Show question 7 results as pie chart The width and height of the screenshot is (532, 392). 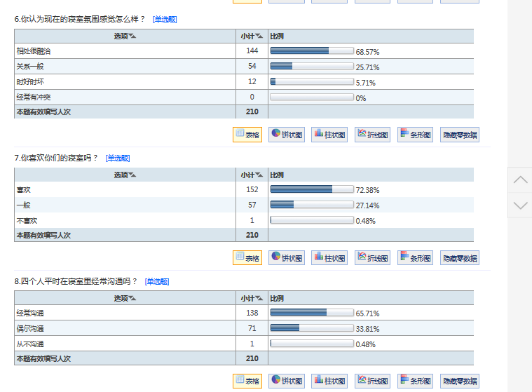pyautogui.click(x=287, y=258)
